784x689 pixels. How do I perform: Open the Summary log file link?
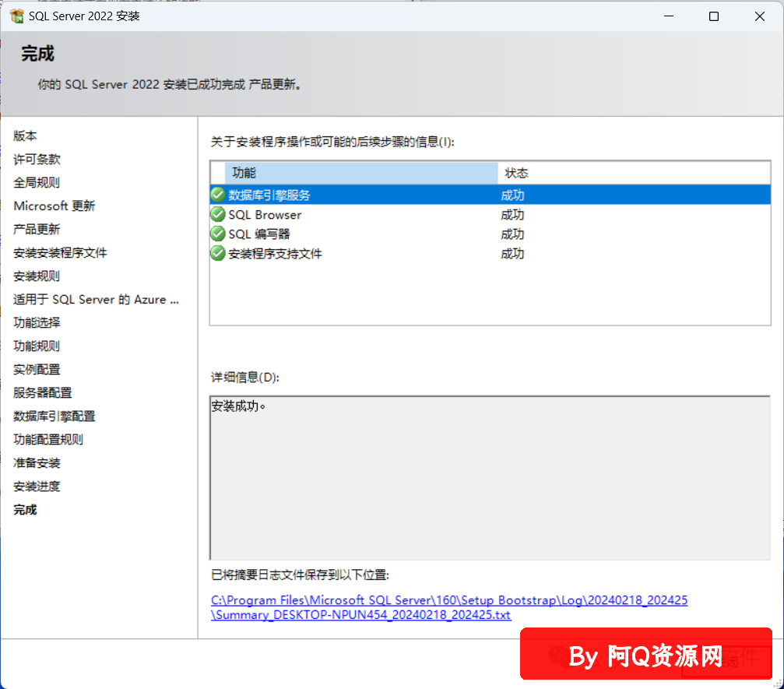pos(449,607)
